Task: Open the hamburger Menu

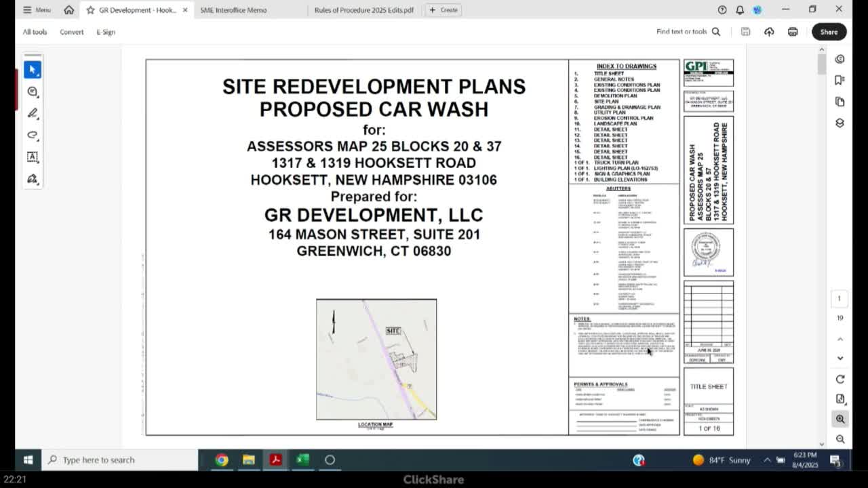Action: [x=37, y=10]
